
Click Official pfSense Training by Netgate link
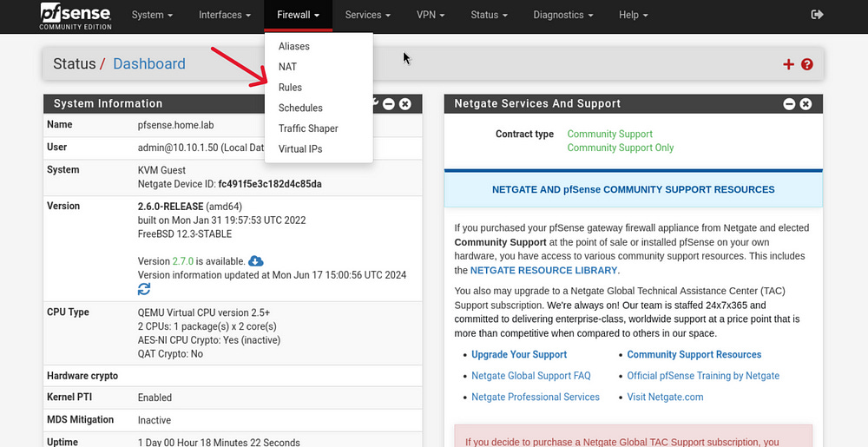703,376
